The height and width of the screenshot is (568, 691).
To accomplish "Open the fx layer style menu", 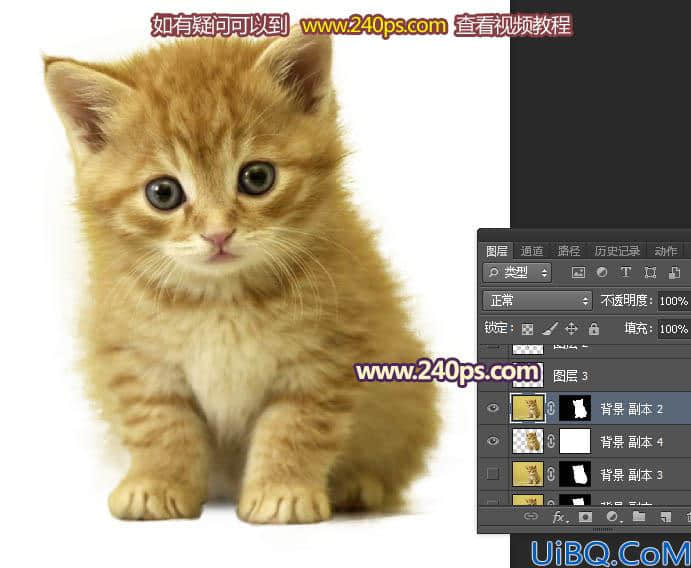I will pyautogui.click(x=560, y=517).
